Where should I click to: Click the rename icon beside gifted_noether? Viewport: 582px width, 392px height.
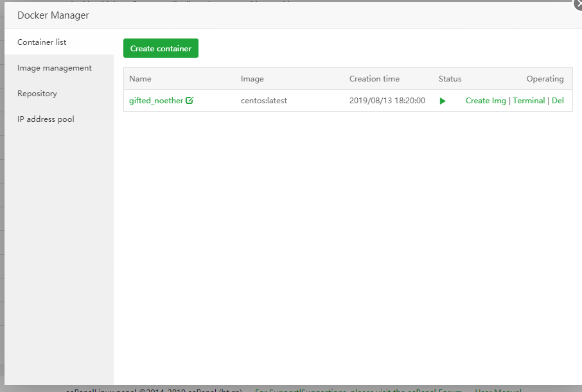click(x=189, y=100)
